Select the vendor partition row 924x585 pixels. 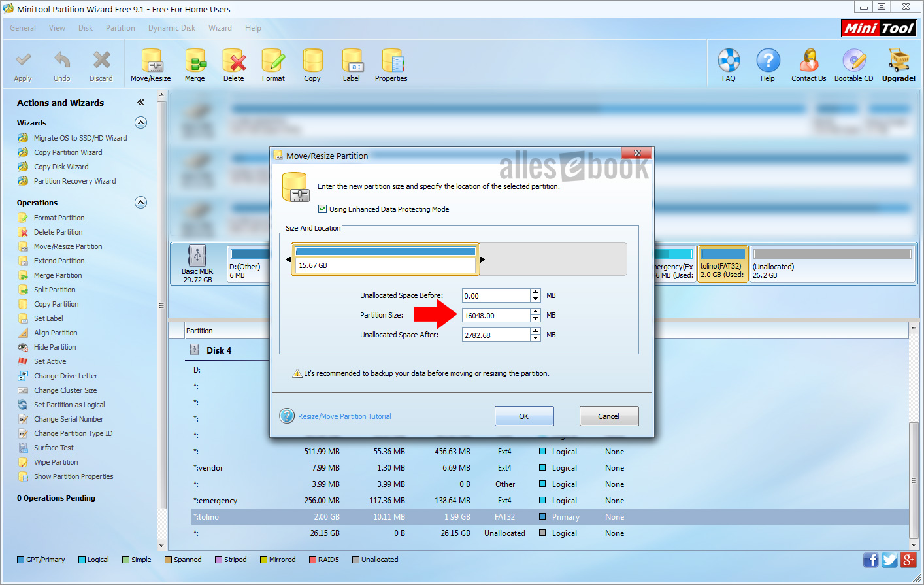(550, 468)
